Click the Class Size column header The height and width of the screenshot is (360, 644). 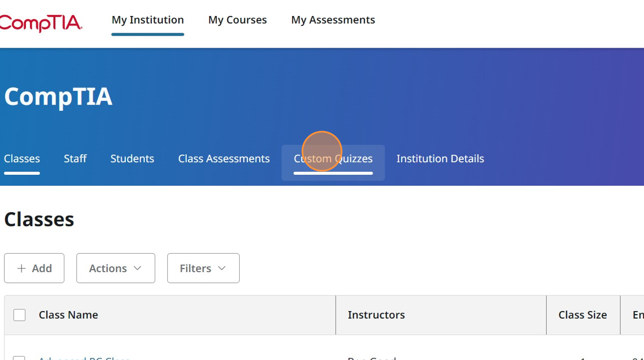point(582,315)
